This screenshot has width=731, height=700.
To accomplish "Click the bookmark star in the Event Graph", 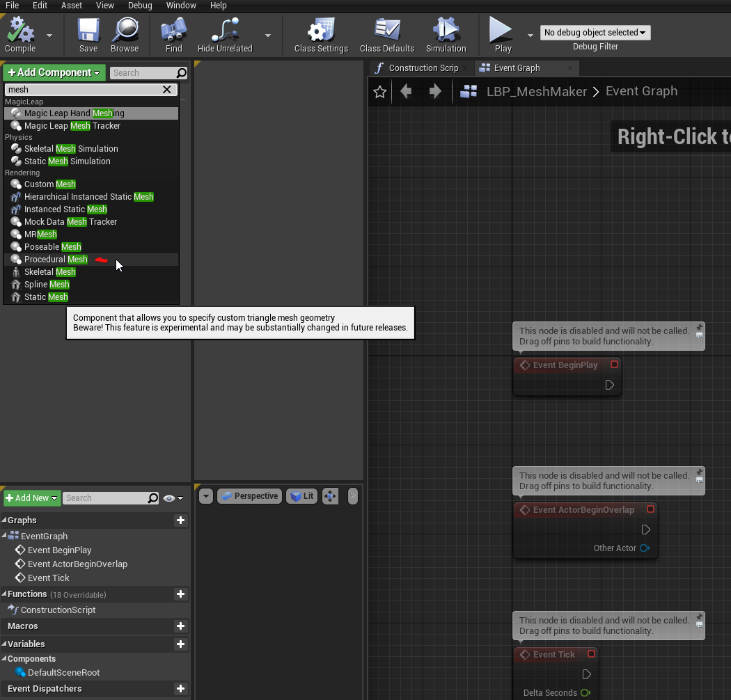I will pyautogui.click(x=379, y=91).
